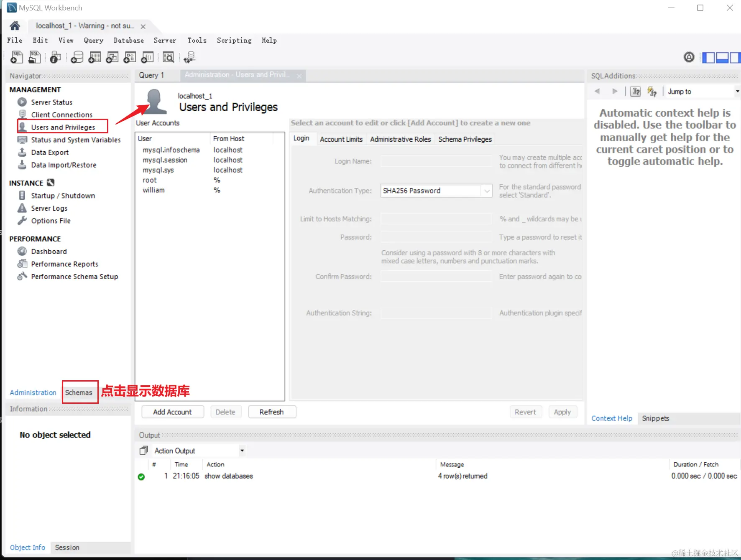Open Workbench preferences gear icon
The image size is (741, 560).
(689, 57)
